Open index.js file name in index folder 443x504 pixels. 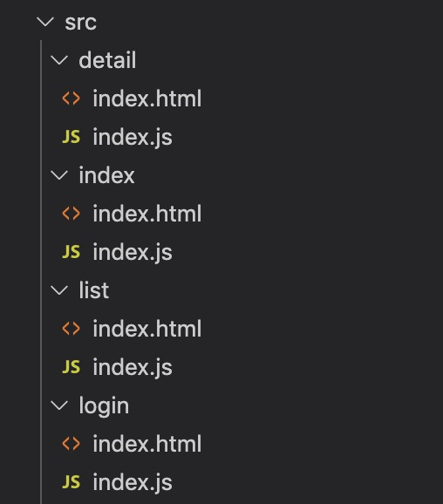[x=133, y=252]
